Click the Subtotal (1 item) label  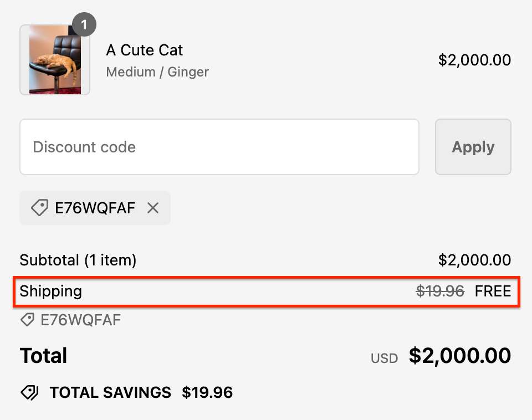tap(78, 260)
